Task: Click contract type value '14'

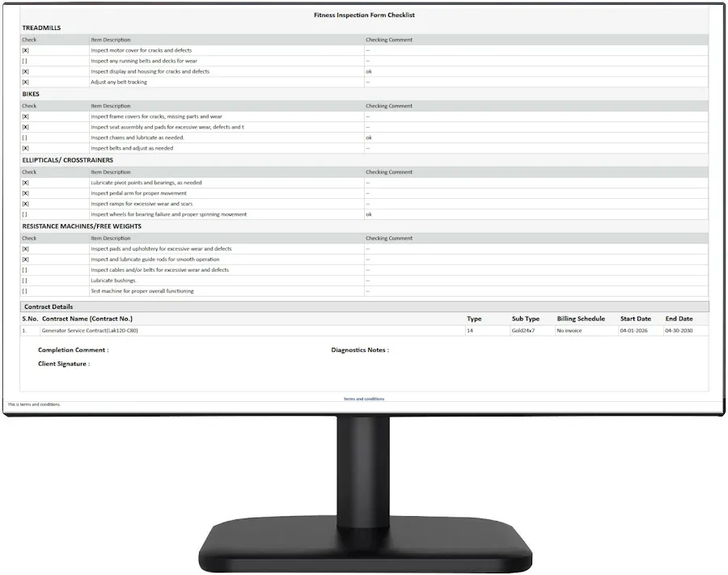Action: point(470,331)
